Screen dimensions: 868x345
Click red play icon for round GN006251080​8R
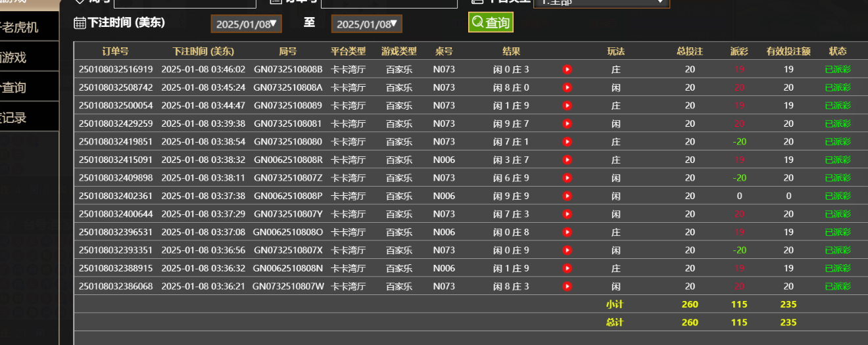[x=567, y=160]
